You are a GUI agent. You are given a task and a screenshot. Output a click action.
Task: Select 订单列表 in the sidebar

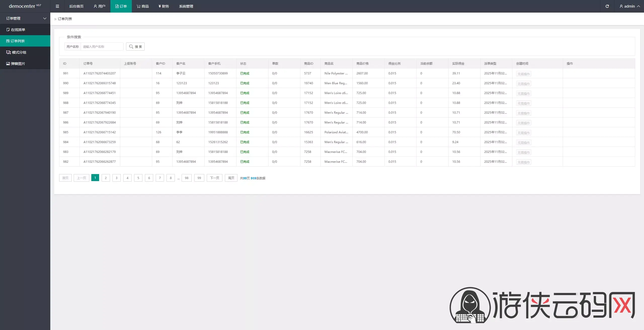(x=18, y=41)
